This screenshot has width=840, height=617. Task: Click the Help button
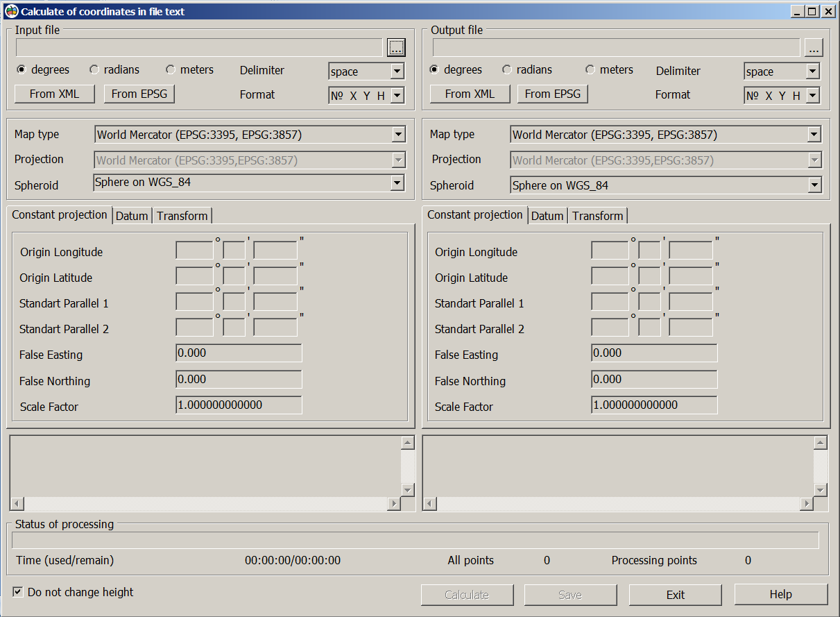pos(780,595)
